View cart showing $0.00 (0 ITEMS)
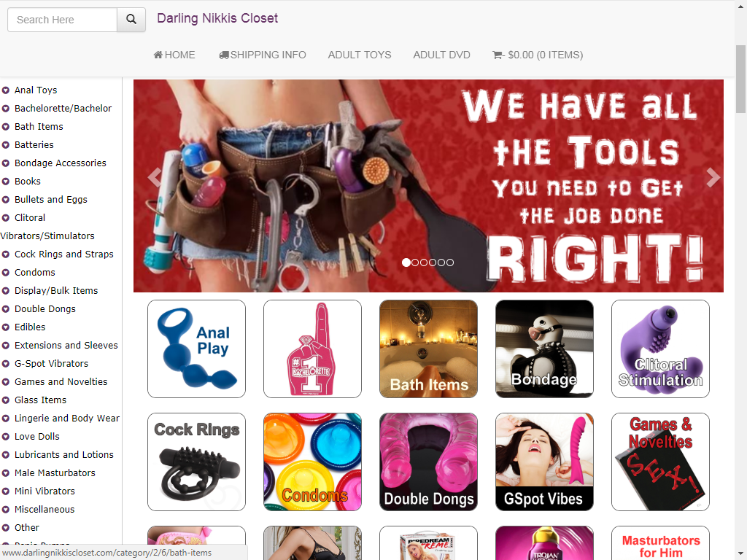The height and width of the screenshot is (560, 747). click(x=538, y=55)
